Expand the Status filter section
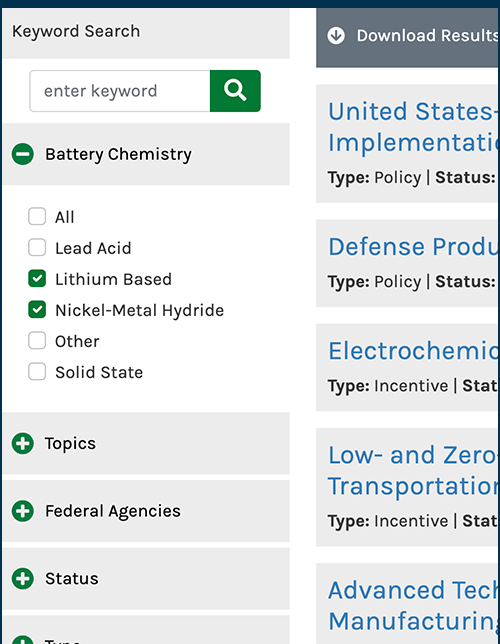This screenshot has width=500, height=644. pyautogui.click(x=146, y=578)
